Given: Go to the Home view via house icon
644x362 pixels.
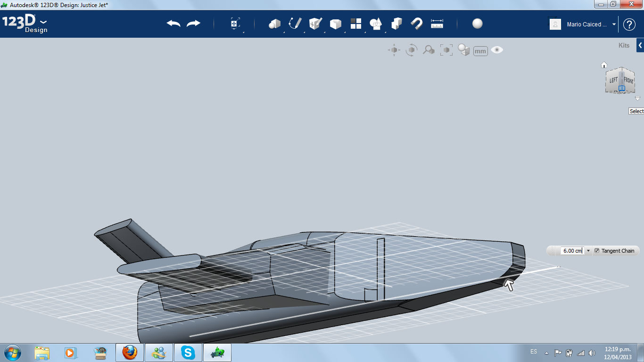Looking at the screenshot, I should click(604, 65).
